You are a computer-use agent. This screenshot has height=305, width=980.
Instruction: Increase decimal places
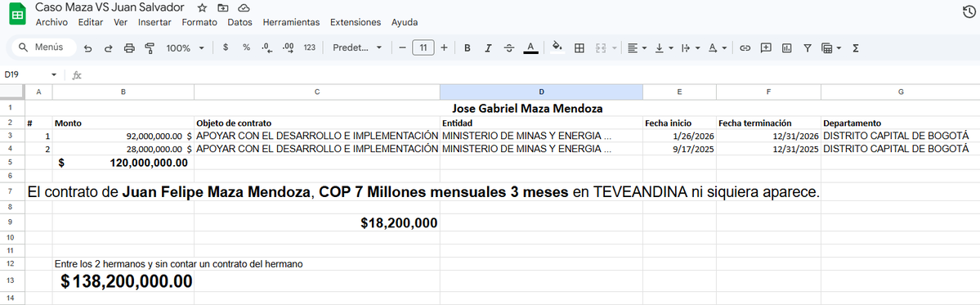click(289, 47)
